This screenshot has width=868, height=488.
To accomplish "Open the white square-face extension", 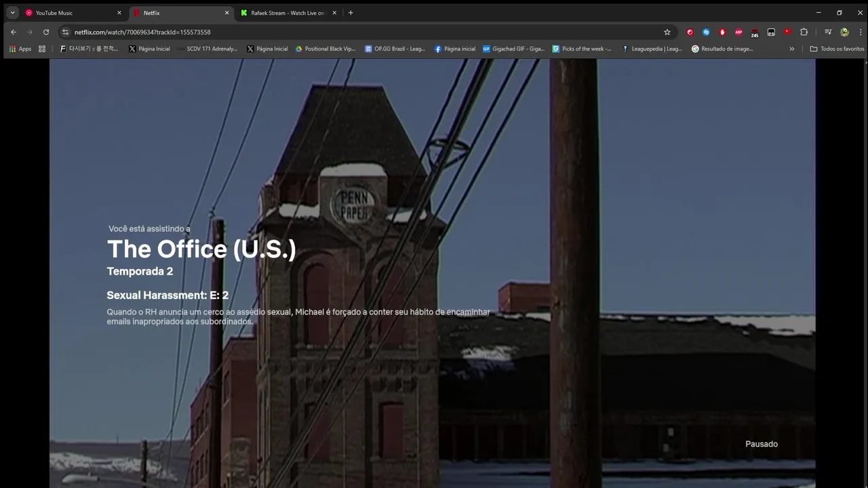I will click(x=771, y=32).
